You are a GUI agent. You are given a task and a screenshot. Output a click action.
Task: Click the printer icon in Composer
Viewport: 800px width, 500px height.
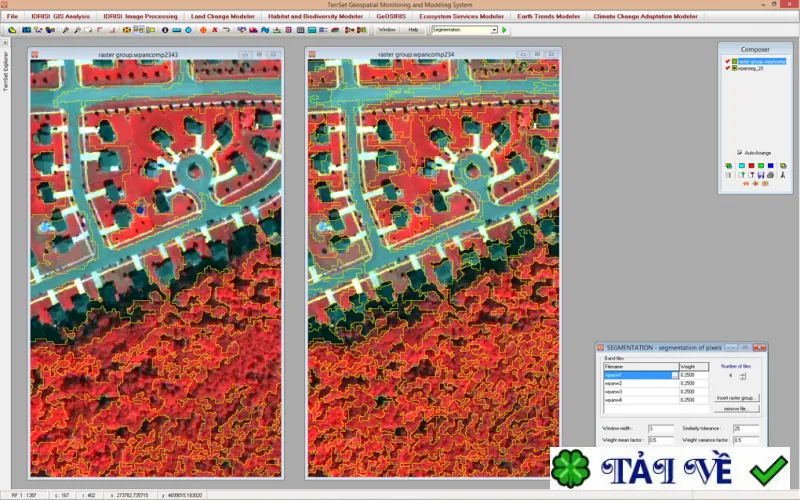point(770,175)
